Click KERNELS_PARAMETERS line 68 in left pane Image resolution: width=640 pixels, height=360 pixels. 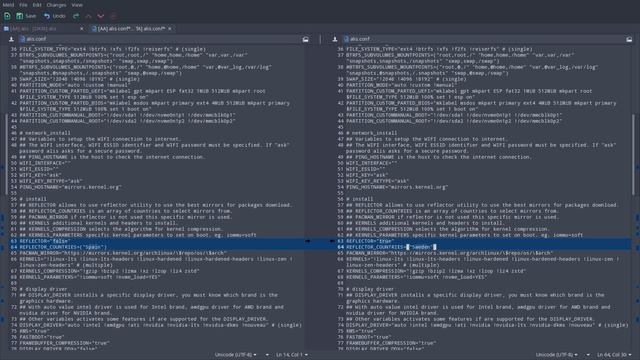(90, 277)
